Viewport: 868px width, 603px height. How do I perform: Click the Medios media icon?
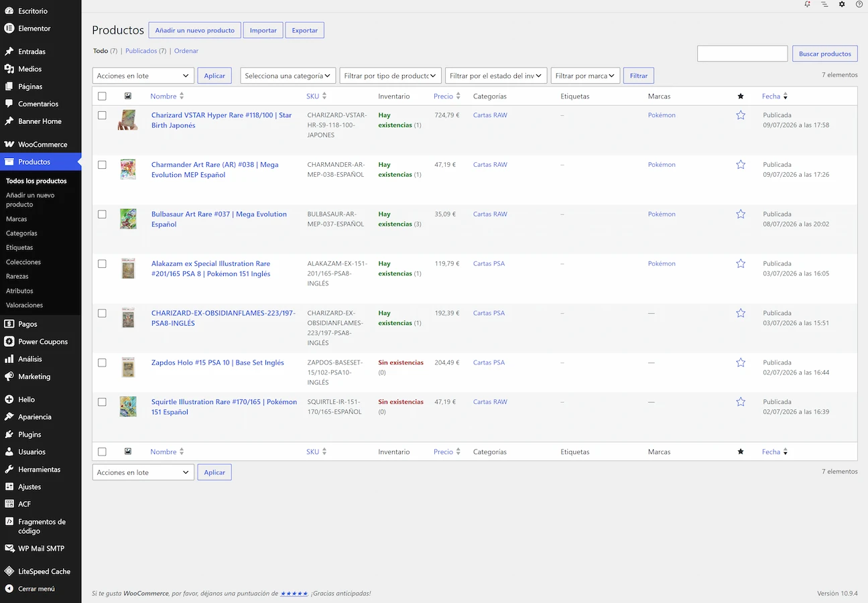(x=9, y=69)
